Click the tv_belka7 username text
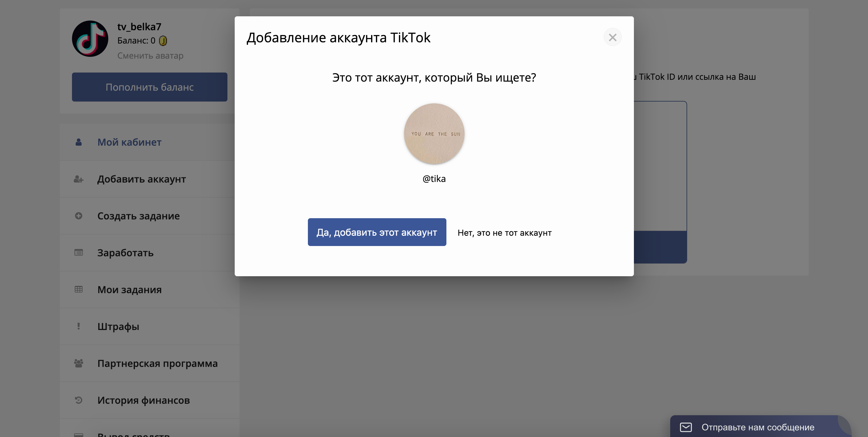The width and height of the screenshot is (868, 437). pos(139,27)
